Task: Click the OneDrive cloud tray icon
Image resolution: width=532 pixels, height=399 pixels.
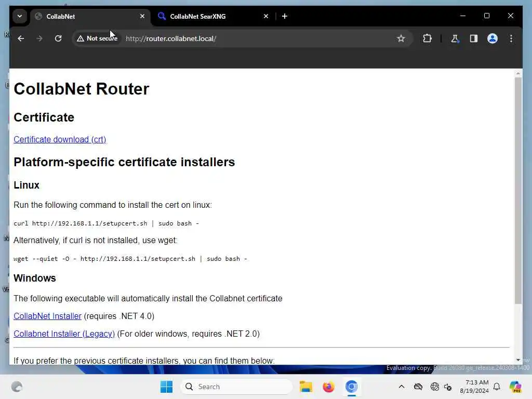Action: tap(418, 387)
